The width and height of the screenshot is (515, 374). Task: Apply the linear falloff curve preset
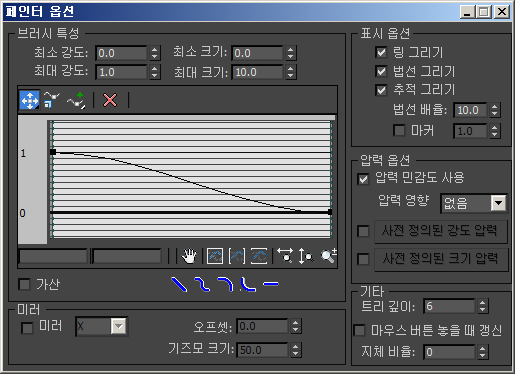coord(179,284)
